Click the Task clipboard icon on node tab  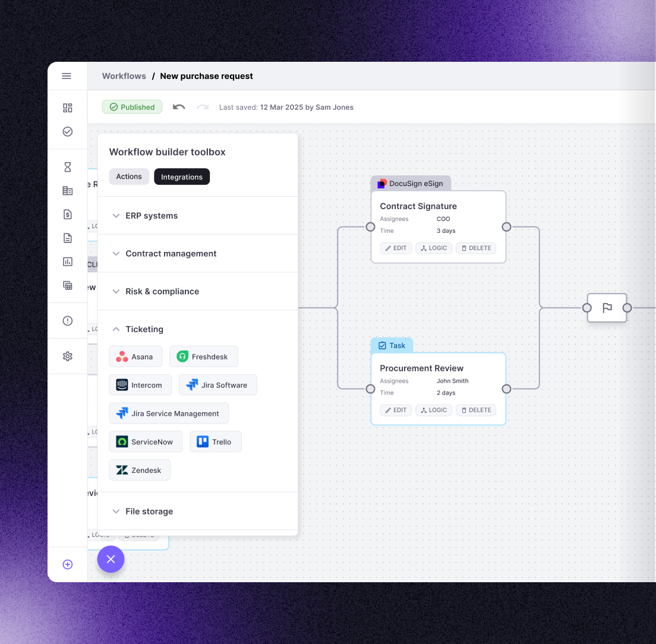tap(383, 345)
